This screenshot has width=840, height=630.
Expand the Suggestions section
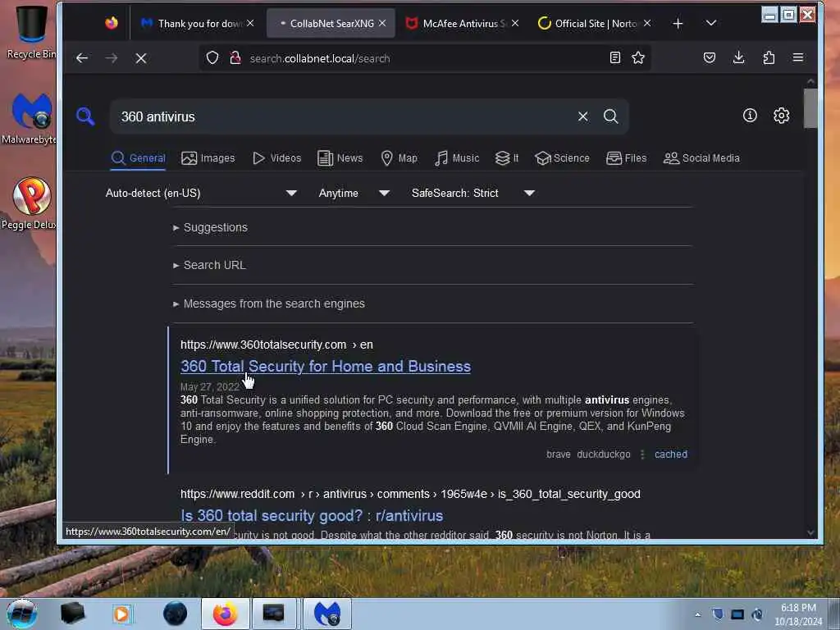(x=216, y=227)
